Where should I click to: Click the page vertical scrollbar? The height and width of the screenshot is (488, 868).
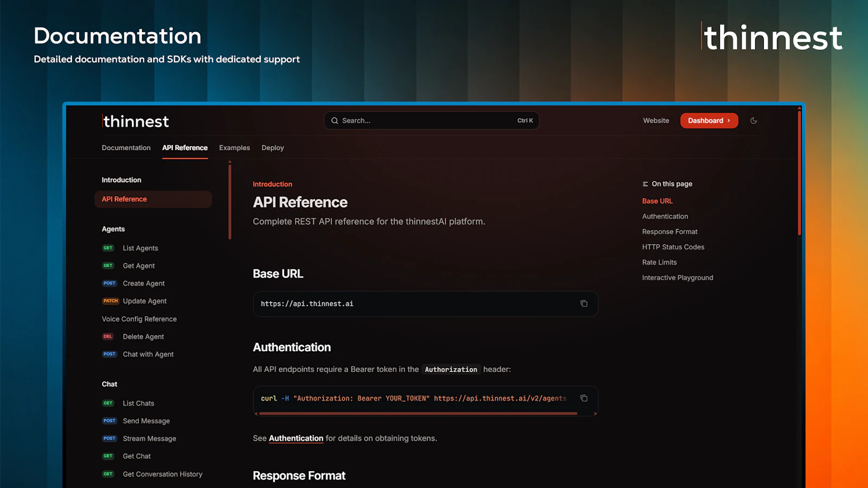tap(799, 172)
